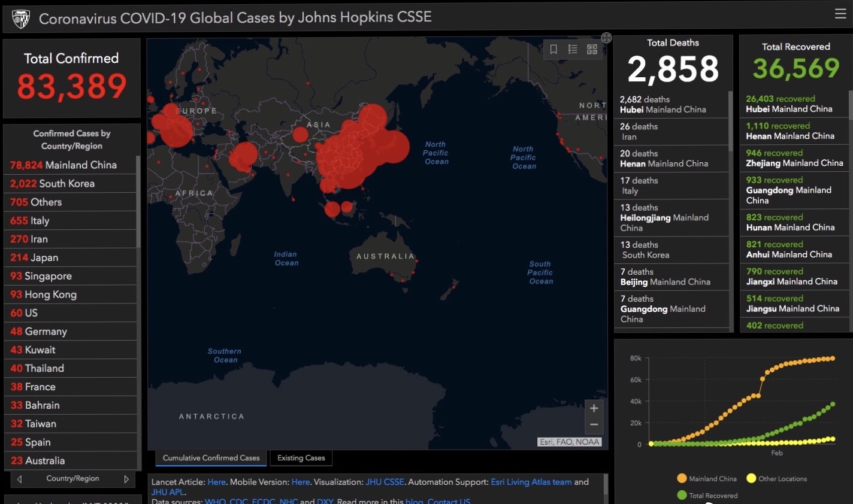Click '2,682 deaths Hubei' row
Screen dimensions: 853x504
pyautogui.click(x=671, y=105)
